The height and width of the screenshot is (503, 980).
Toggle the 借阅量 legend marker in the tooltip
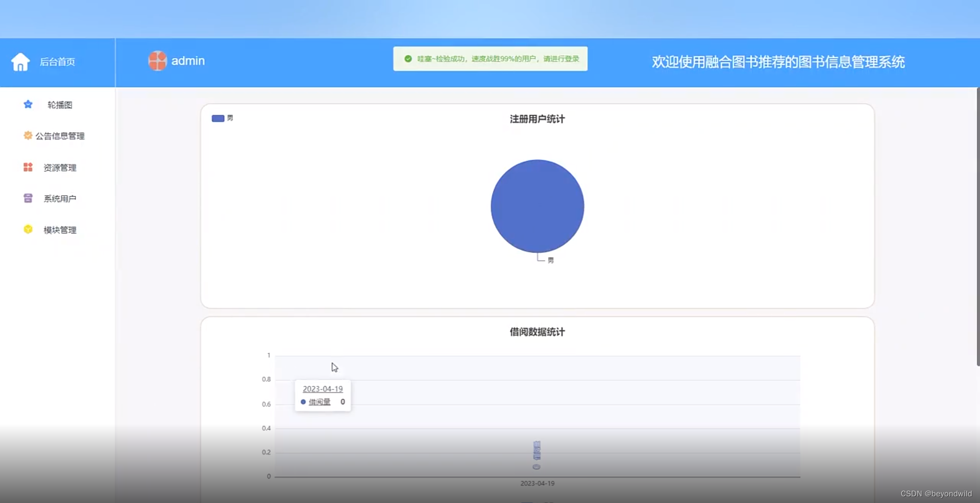[x=303, y=402]
